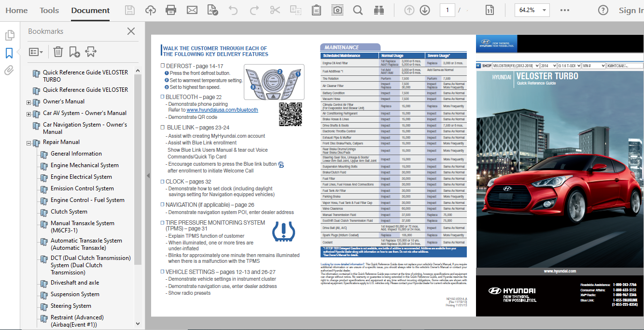The width and height of the screenshot is (644, 330).
Task: Add a new bookmark icon
Action: (74, 52)
